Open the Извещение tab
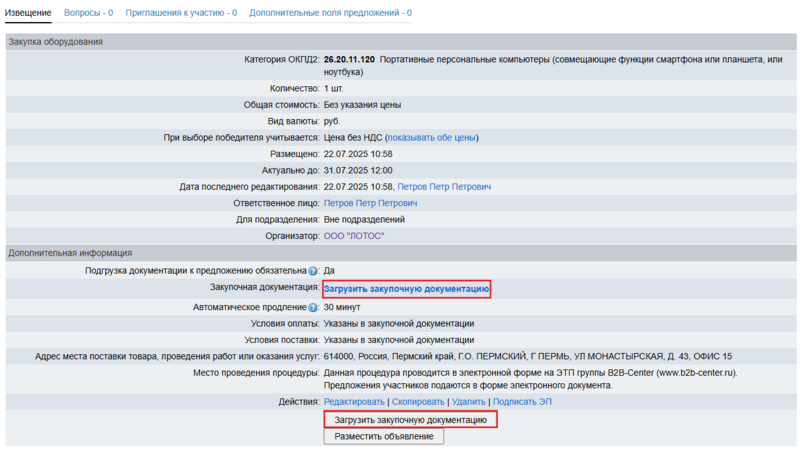This screenshot has height=452, width=800. point(28,13)
